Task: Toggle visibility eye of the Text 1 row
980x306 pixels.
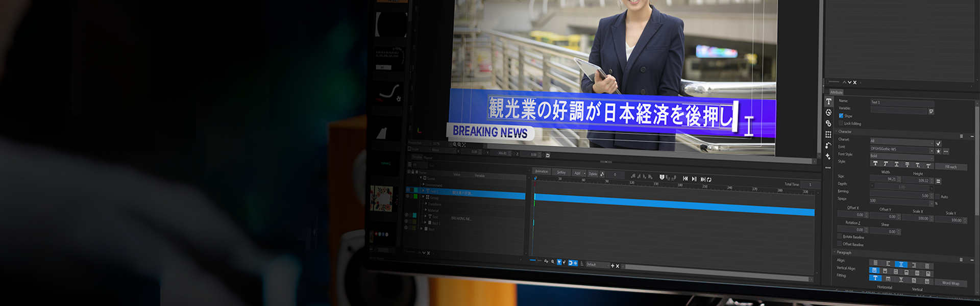Action: point(407,190)
